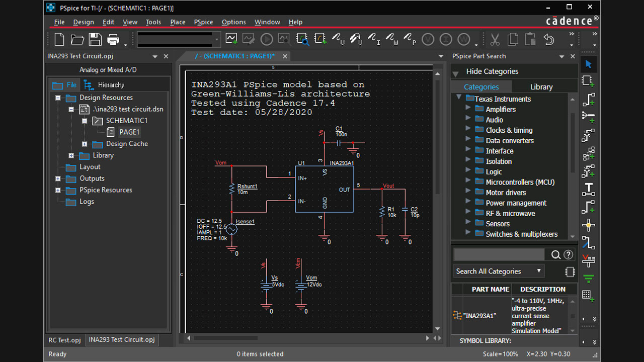This screenshot has height=362, width=644.
Task: Collapse the .\ina293 test circuit.dsn node
Action: (x=71, y=110)
